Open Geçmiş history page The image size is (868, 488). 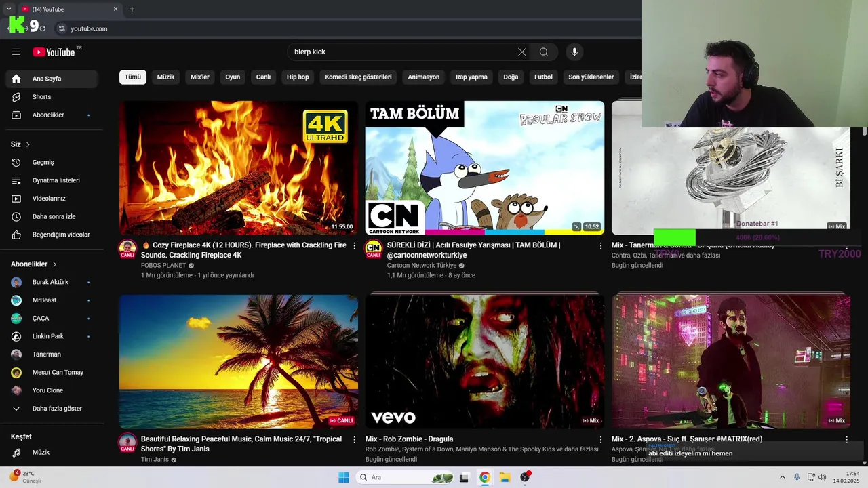click(x=52, y=163)
